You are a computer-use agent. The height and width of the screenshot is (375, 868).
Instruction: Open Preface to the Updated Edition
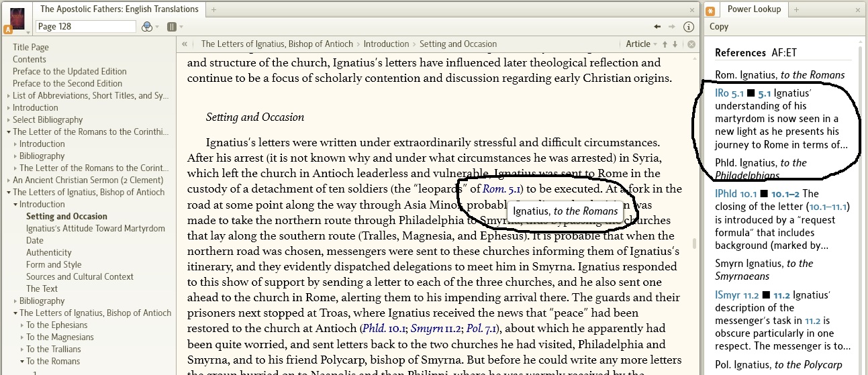pyautogui.click(x=70, y=72)
